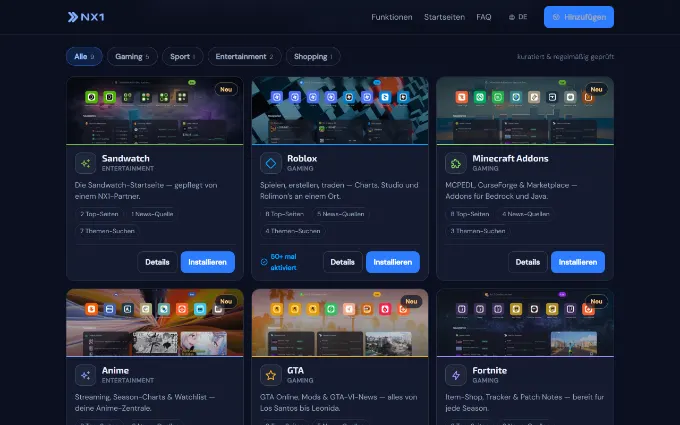Click the GTA star icon
This screenshot has width=680, height=425.
pos(271,375)
